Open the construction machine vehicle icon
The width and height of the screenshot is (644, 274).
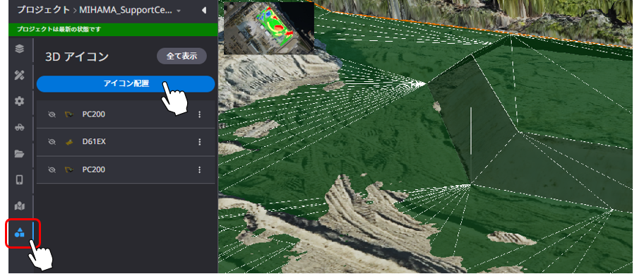coord(19,128)
